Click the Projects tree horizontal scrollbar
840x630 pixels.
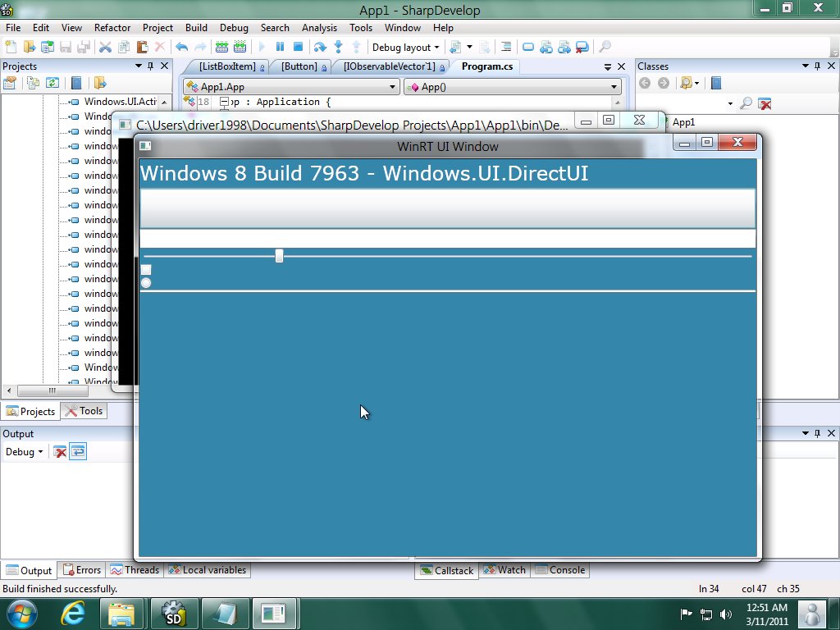coord(53,390)
